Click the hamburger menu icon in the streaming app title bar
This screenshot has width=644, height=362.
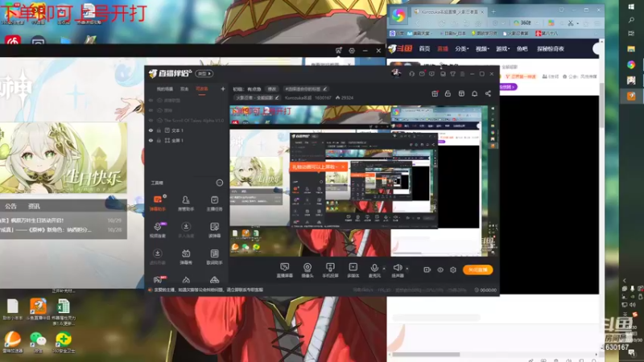462,74
